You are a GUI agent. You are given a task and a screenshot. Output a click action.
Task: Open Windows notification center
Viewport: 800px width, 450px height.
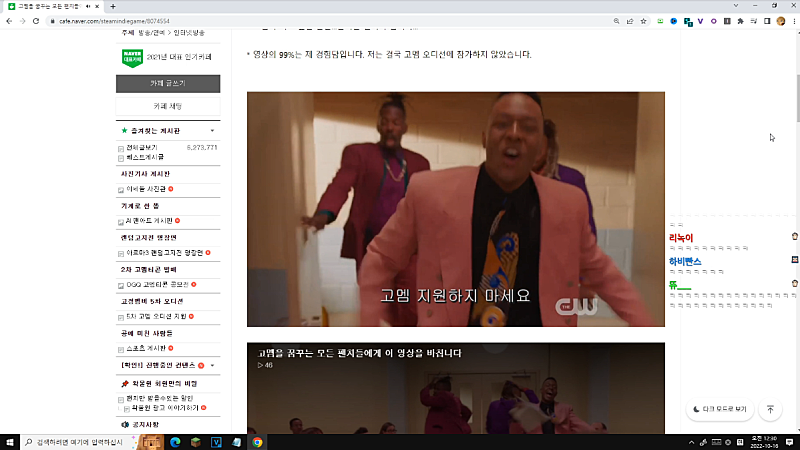(x=790, y=442)
